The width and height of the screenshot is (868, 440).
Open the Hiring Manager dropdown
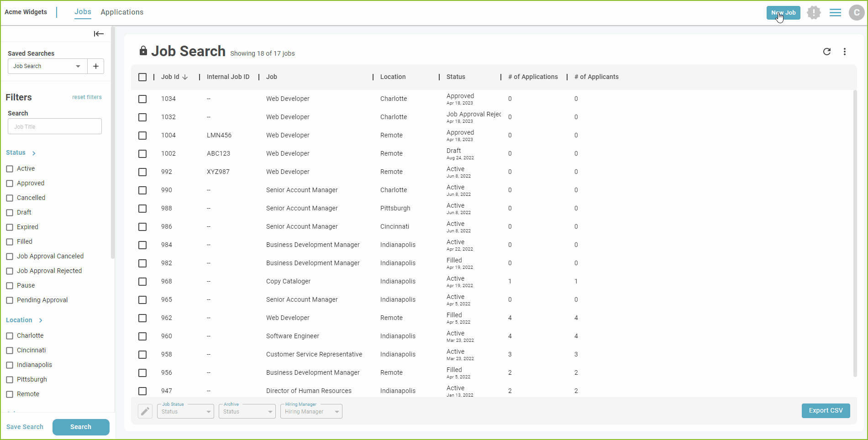311,411
